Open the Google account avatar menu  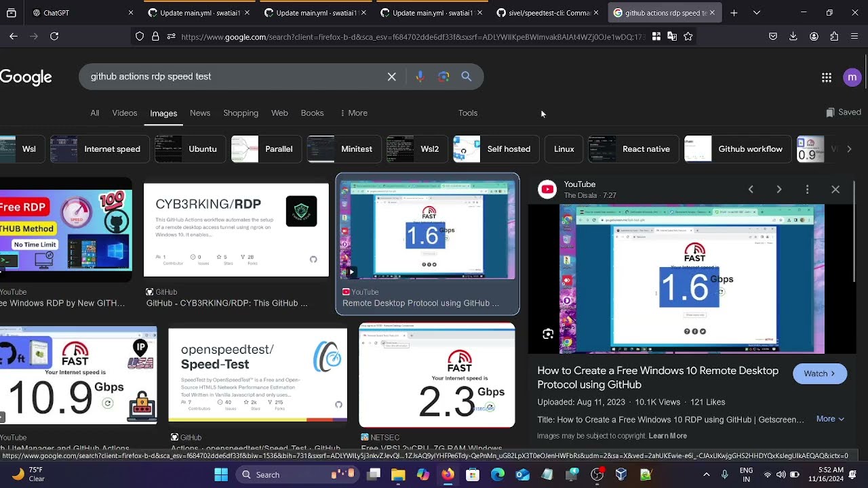click(x=852, y=77)
